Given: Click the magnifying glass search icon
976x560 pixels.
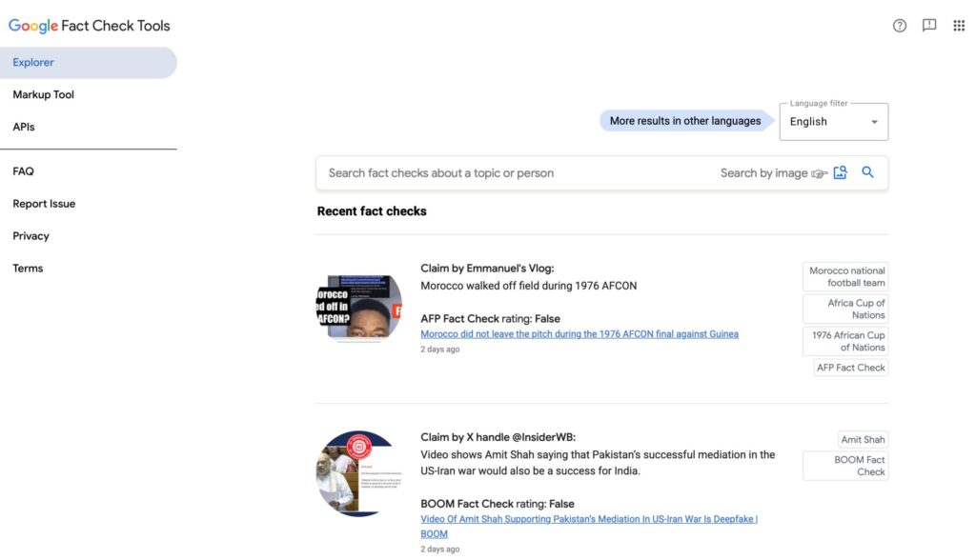Looking at the screenshot, I should click(x=867, y=172).
